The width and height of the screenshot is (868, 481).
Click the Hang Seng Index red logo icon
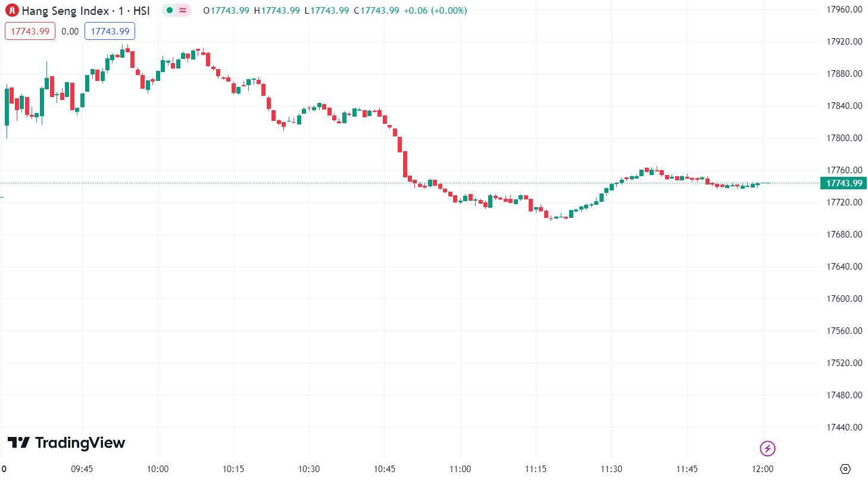[12, 11]
